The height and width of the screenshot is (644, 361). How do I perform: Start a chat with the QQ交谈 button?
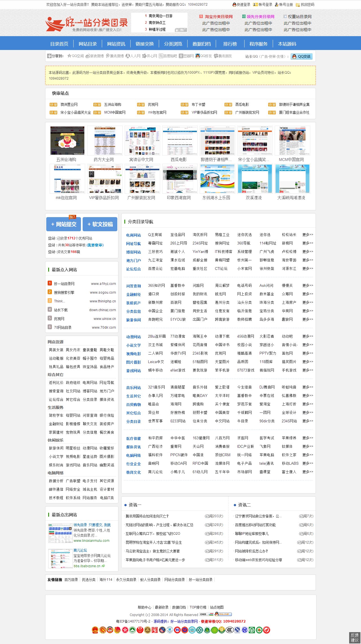click(x=301, y=56)
